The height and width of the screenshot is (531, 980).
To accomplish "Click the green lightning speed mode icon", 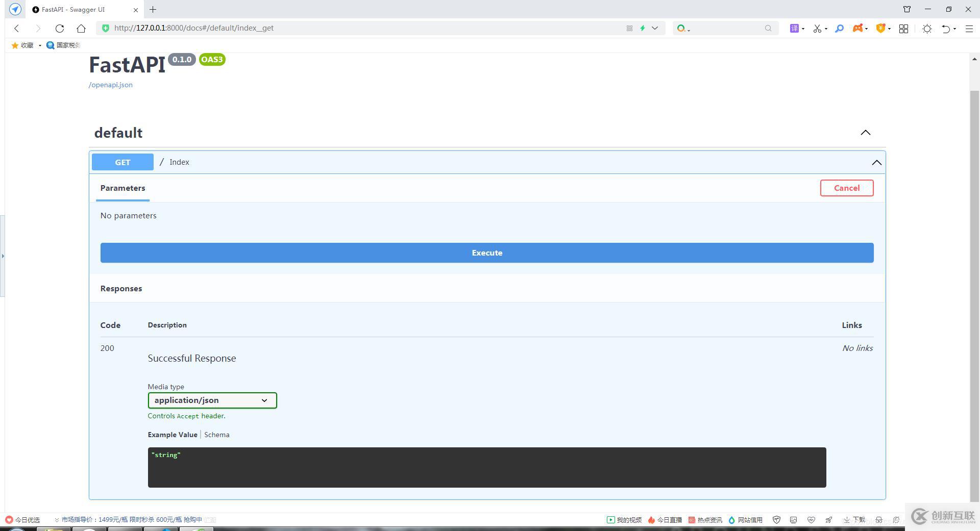I will coord(643,28).
